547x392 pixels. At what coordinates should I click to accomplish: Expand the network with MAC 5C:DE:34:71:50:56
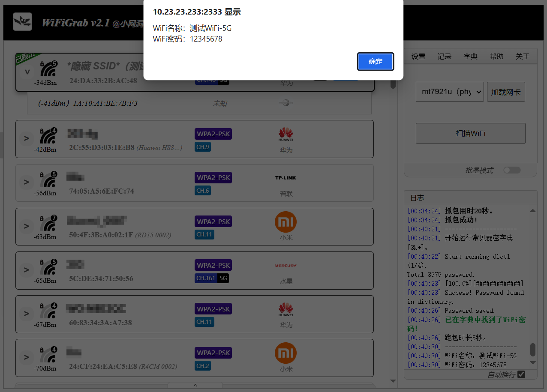[x=26, y=270]
